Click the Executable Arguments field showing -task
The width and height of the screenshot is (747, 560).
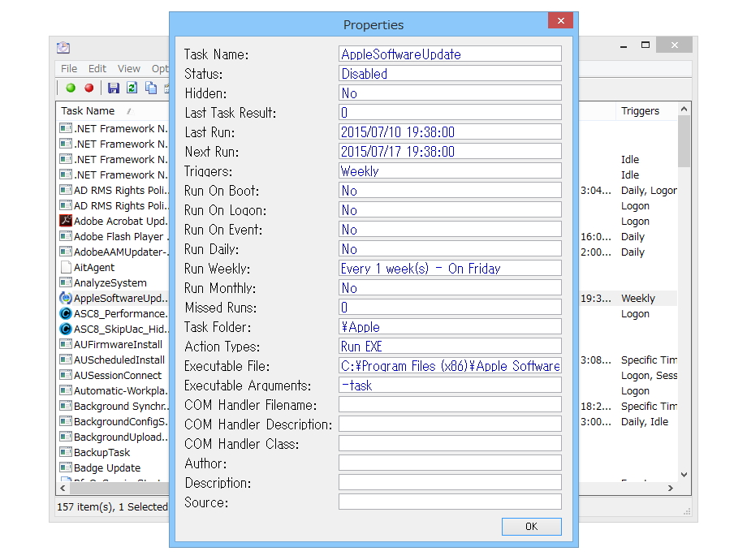tap(450, 386)
